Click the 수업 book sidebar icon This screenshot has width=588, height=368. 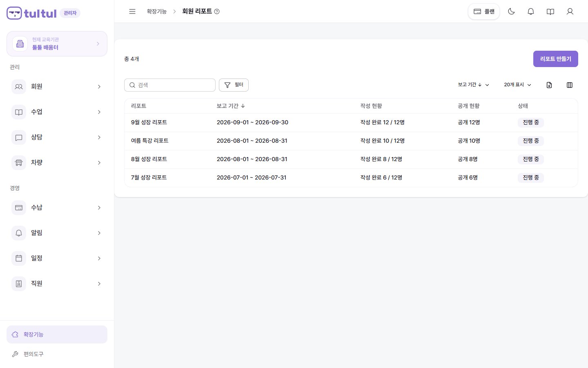(19, 112)
